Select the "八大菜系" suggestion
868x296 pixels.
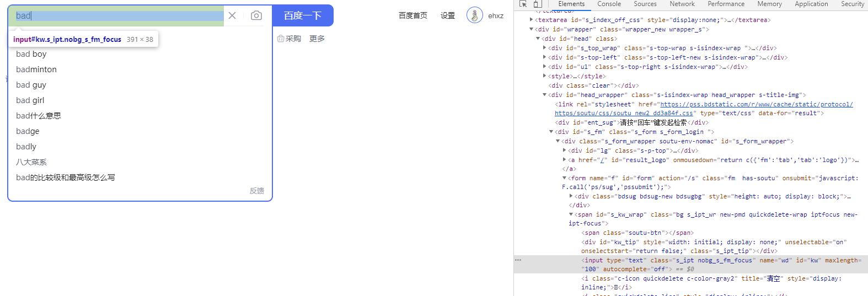click(x=140, y=162)
